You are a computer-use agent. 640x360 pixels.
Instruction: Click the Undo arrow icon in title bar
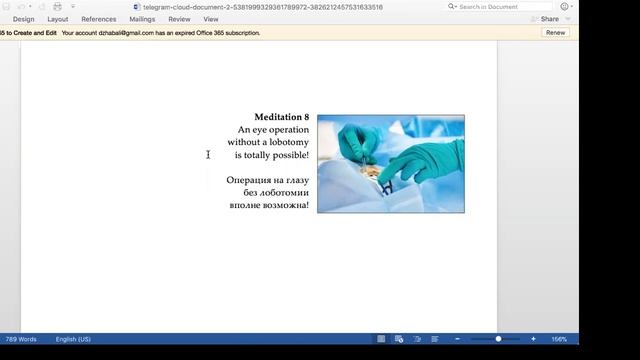click(21, 7)
